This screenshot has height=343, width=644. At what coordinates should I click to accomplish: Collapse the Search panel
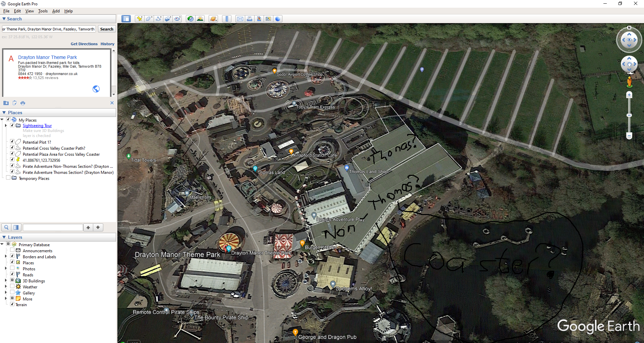[x=4, y=19]
